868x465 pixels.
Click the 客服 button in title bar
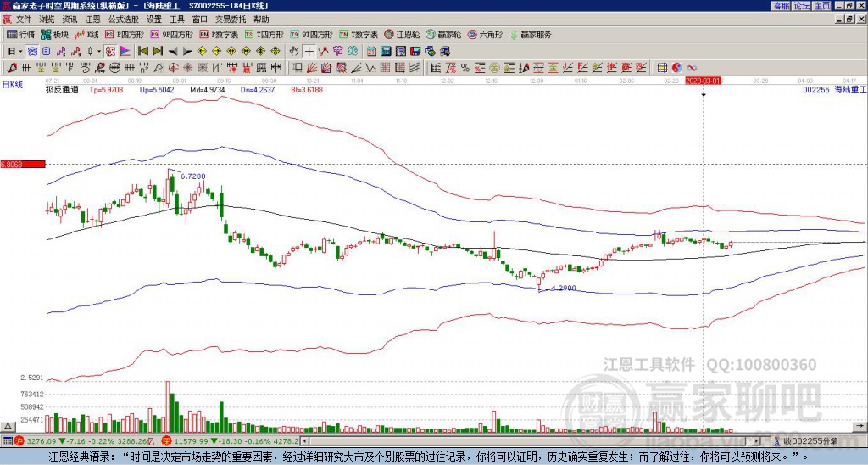click(x=782, y=6)
